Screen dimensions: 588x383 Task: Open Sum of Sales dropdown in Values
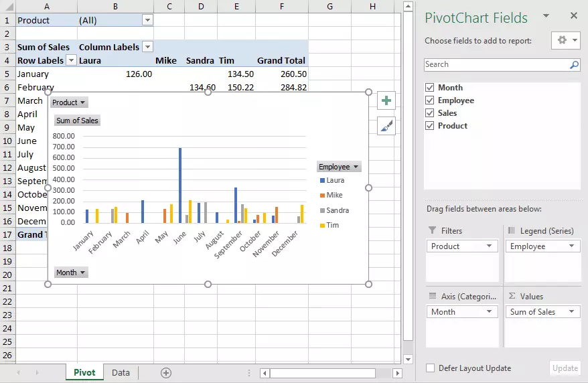(x=571, y=312)
